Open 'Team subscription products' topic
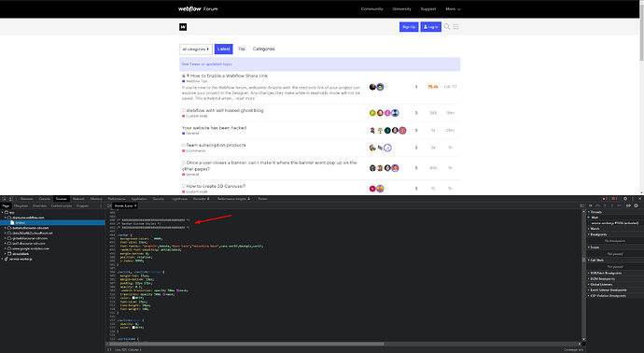644x353 pixels. [216, 145]
